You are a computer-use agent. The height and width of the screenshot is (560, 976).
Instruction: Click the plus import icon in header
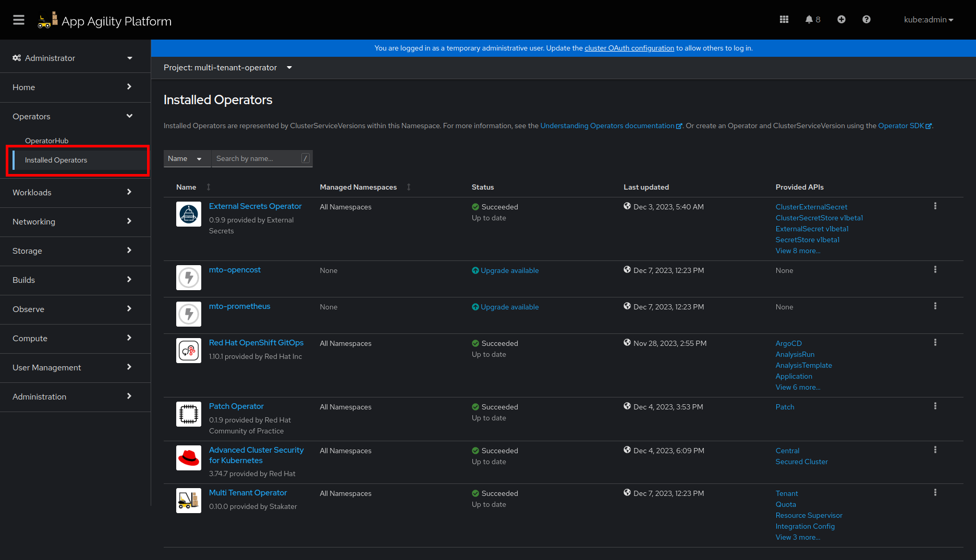(841, 20)
